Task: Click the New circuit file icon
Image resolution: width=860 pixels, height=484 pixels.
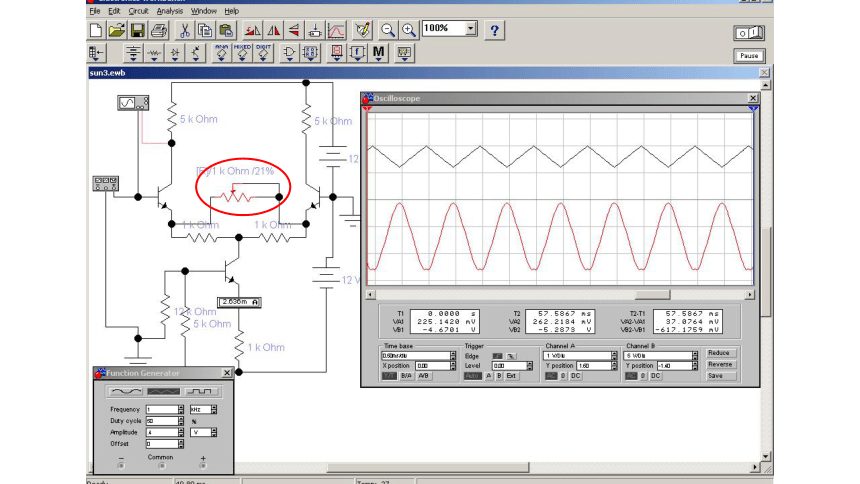Action: [x=97, y=30]
